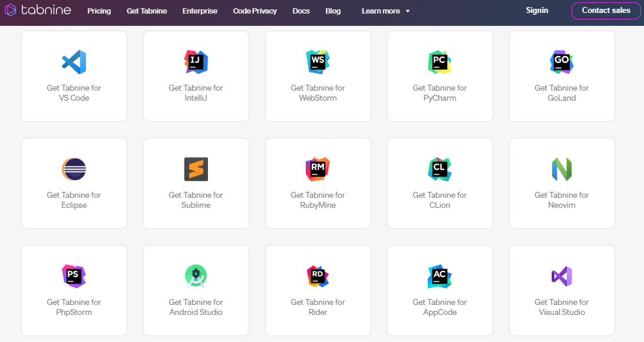This screenshot has width=644, height=342.
Task: Click the Contact sales button
Action: [x=606, y=11]
